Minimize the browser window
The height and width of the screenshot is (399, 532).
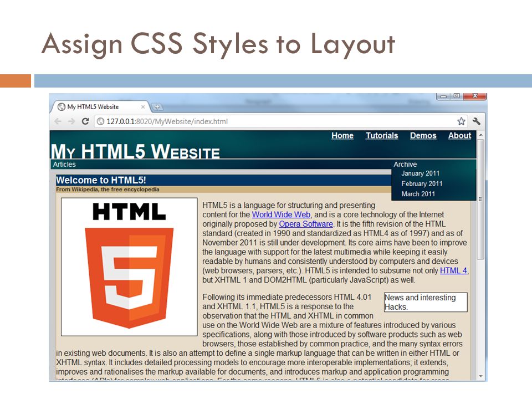coord(443,96)
